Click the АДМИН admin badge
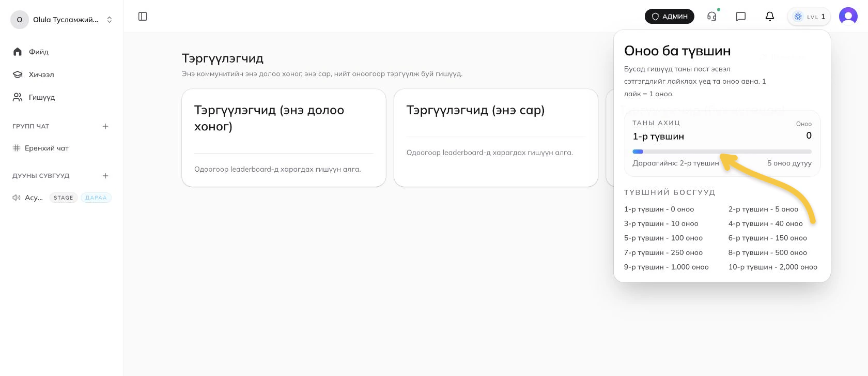Screen dimensions: 868x376 (670, 17)
